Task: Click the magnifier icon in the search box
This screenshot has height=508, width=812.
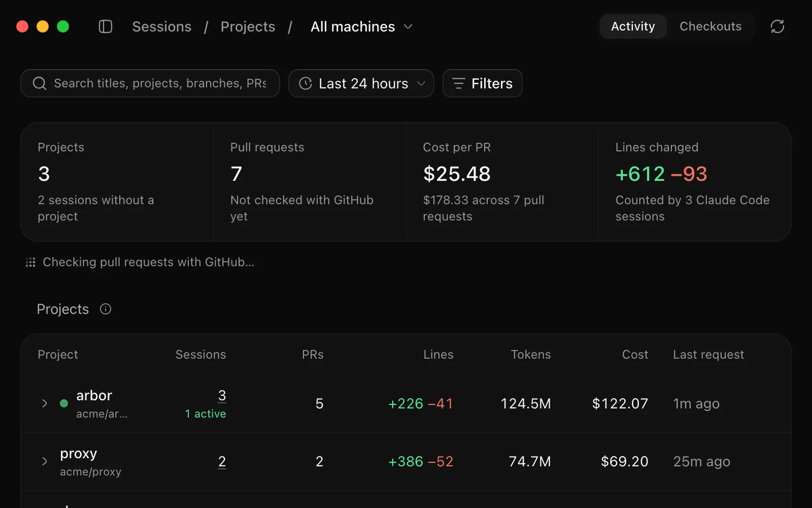Action: [40, 83]
